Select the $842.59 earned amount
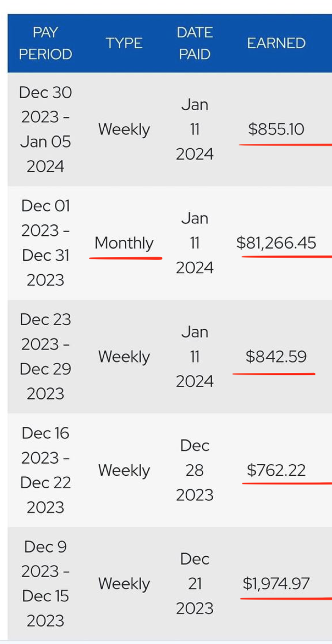 click(x=276, y=357)
